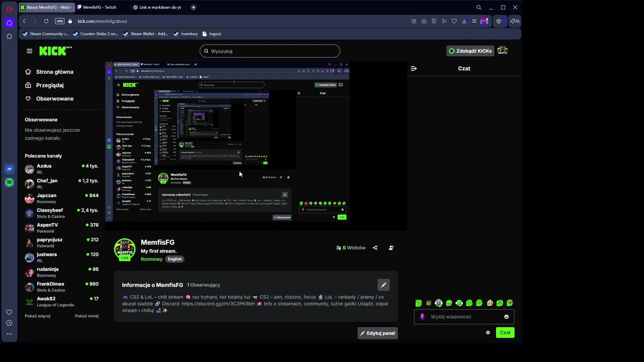Open the Kick hamburger sidebar menu
This screenshot has width=644, height=362.
[29, 51]
